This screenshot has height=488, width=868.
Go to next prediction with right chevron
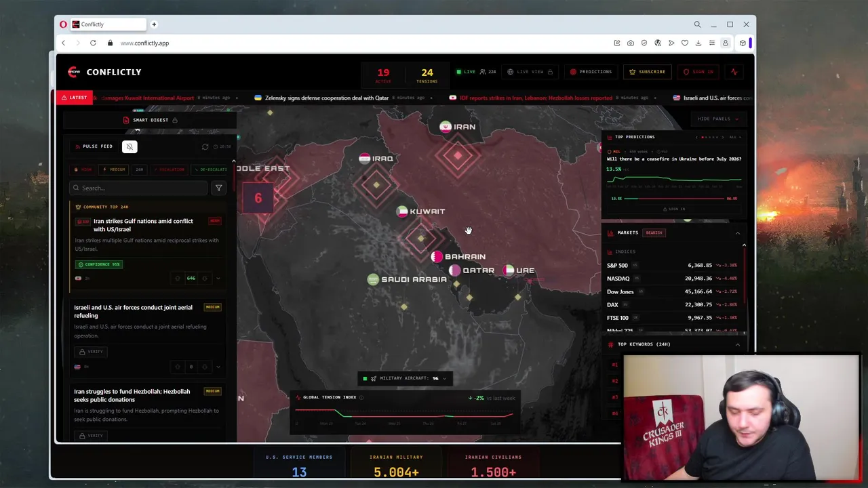click(x=722, y=137)
